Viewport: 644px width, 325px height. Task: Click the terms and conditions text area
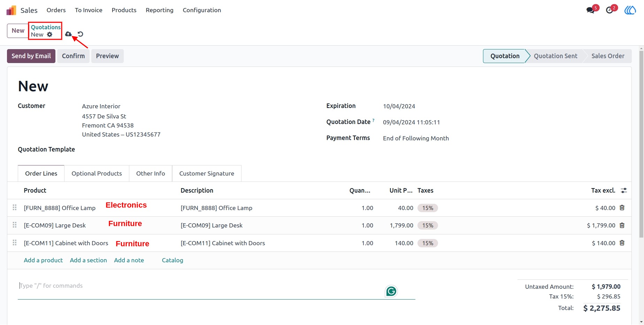pos(216,290)
